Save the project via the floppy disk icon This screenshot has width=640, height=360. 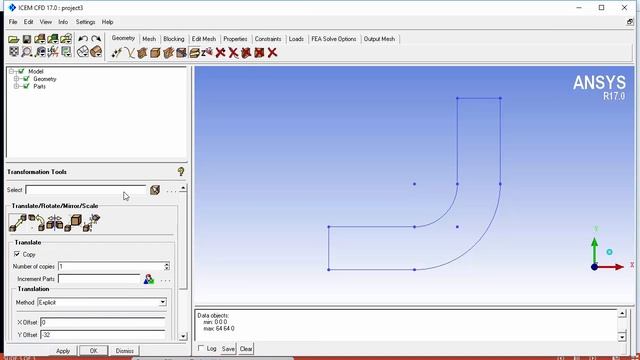coord(27,39)
